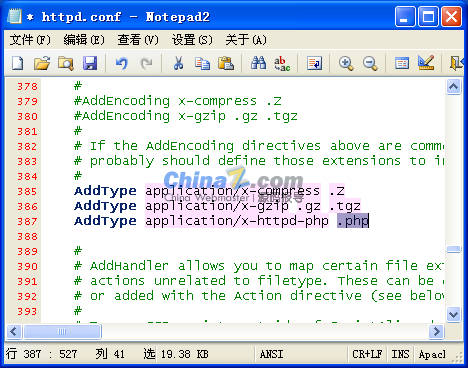Open a file using the folder icon

(42, 63)
